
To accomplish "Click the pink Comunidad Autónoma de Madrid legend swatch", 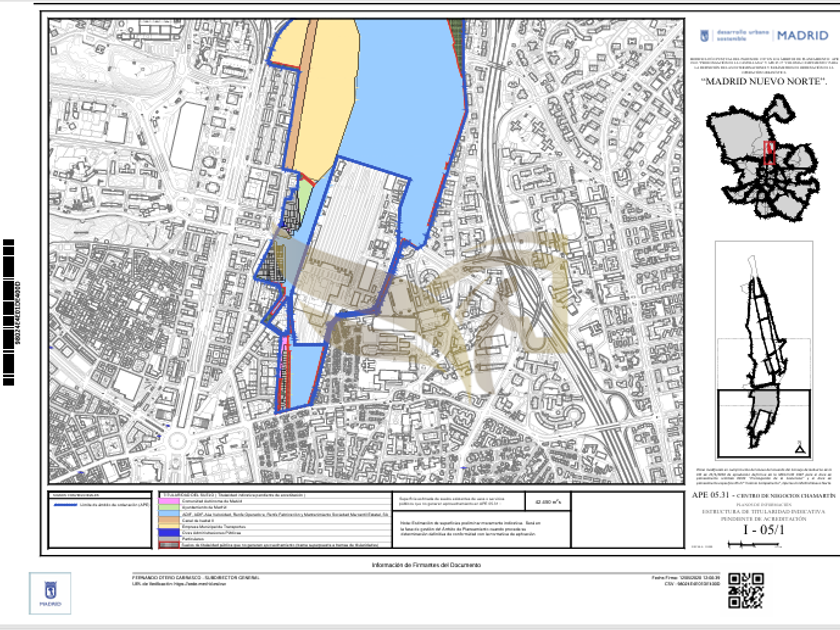I will pos(169,501).
